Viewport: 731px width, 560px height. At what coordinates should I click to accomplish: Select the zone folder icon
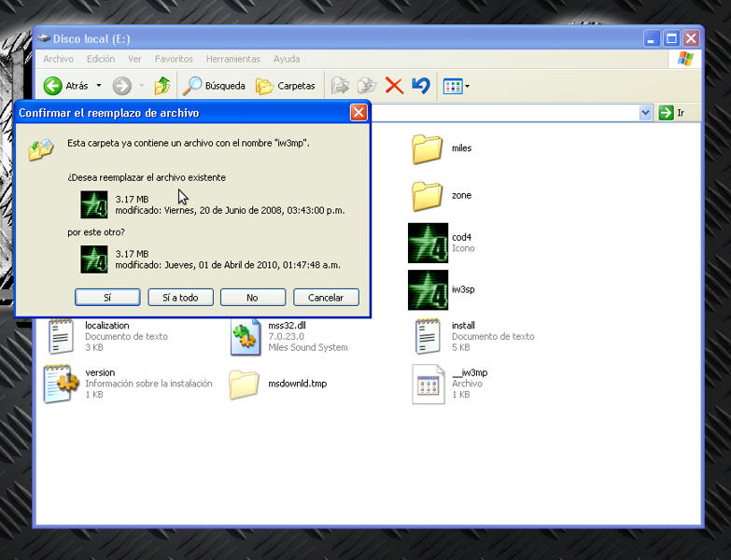point(427,196)
